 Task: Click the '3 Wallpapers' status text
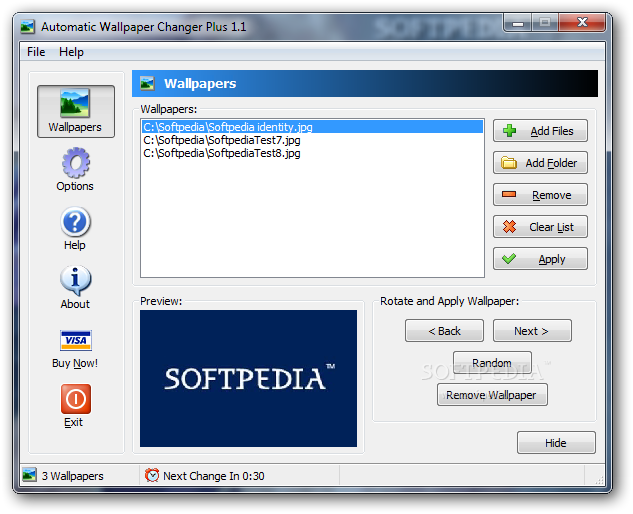tap(72, 476)
